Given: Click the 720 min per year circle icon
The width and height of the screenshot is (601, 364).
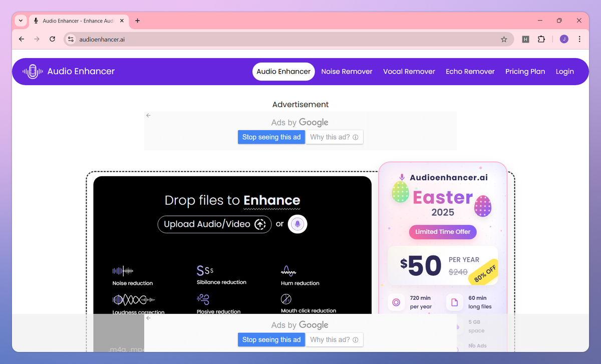Looking at the screenshot, I should pyautogui.click(x=396, y=302).
